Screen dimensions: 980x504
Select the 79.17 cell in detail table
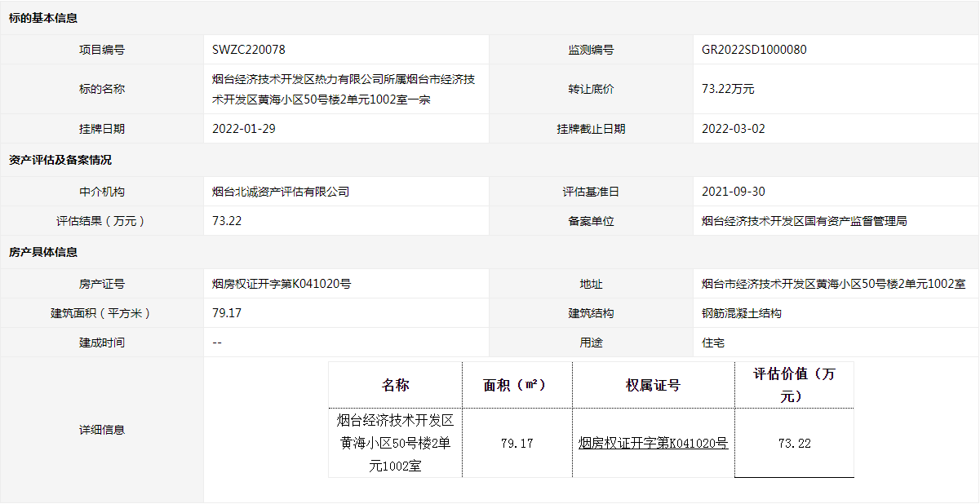pyautogui.click(x=517, y=444)
